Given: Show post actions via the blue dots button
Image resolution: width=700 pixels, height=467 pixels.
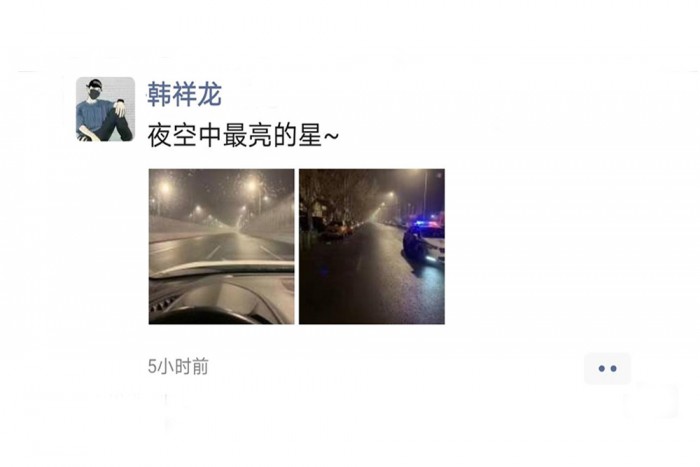Looking at the screenshot, I should 607,368.
